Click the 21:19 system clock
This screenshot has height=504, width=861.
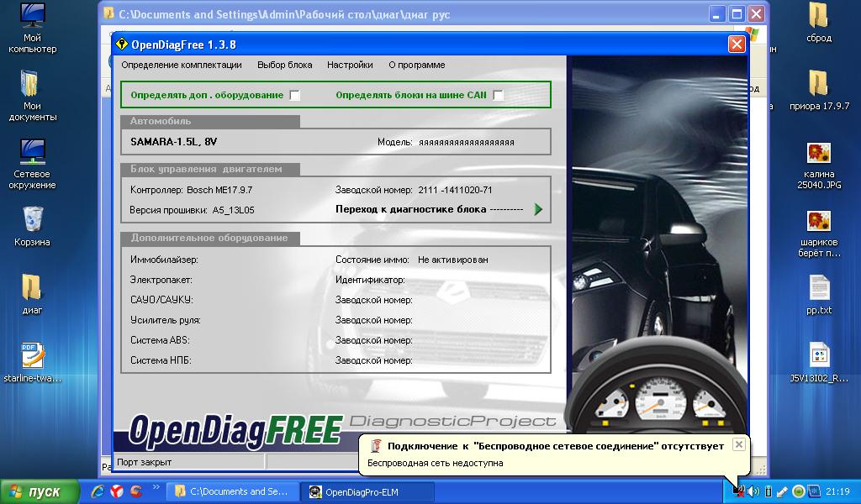(837, 492)
